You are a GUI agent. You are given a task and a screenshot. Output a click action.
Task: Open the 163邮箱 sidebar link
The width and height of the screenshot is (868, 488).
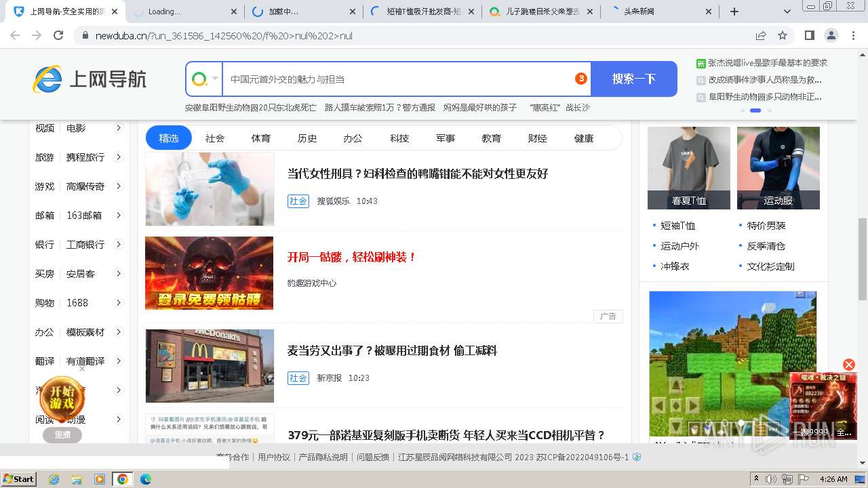pos(84,215)
